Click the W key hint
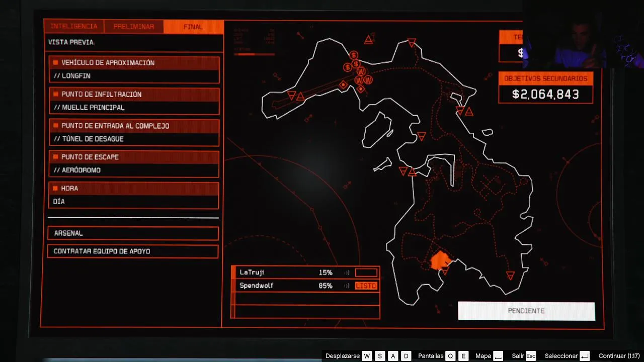The width and height of the screenshot is (644, 362). click(367, 356)
